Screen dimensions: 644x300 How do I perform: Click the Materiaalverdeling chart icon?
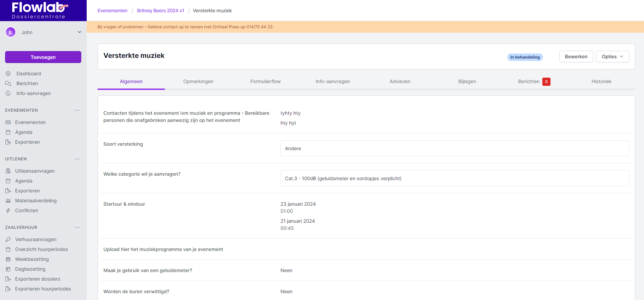(x=8, y=201)
